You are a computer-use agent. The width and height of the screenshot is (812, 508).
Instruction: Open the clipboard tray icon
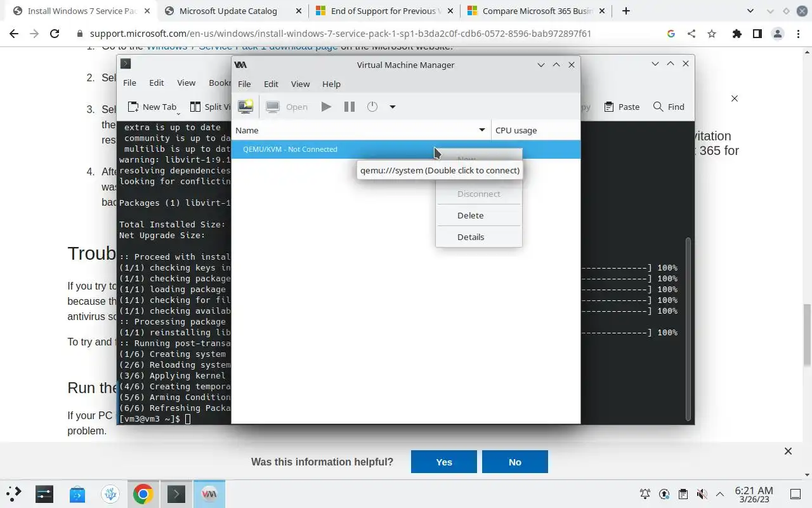coord(683,494)
